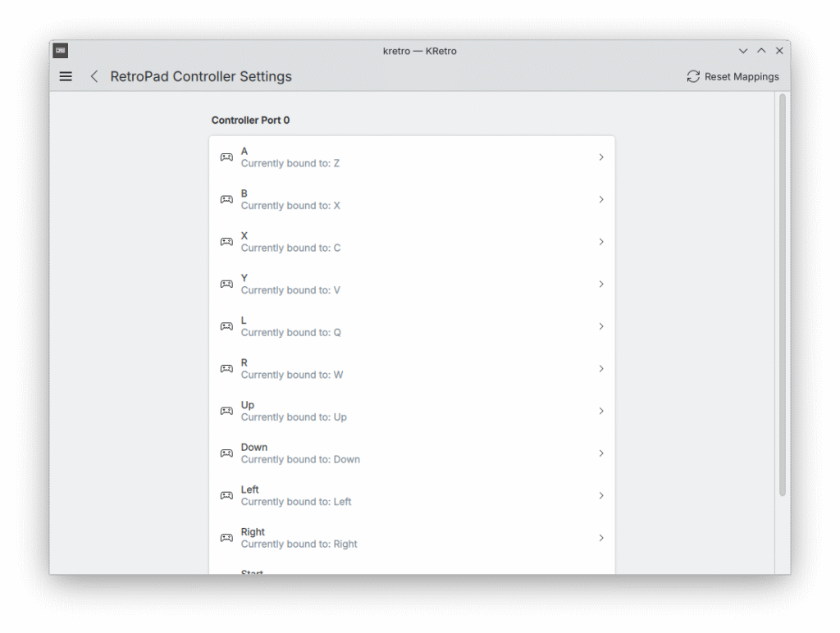This screenshot has height=633, width=840.
Task: Expand the B binding chevron
Action: [x=600, y=199]
